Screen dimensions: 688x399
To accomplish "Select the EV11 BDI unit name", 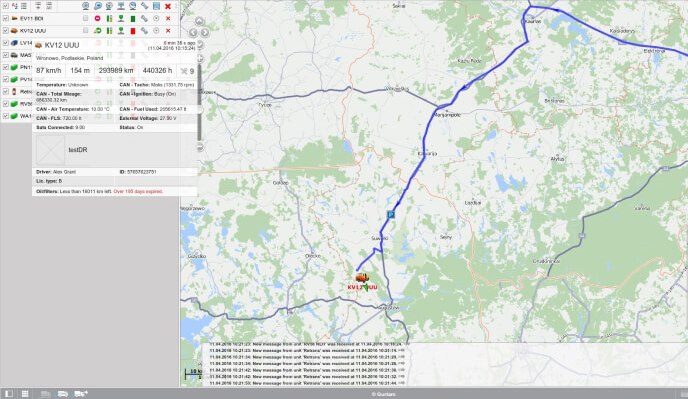I will click(x=32, y=18).
